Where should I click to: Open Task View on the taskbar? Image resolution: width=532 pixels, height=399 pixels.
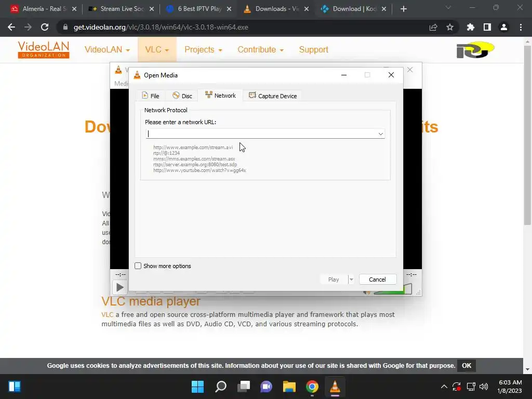[244, 387]
